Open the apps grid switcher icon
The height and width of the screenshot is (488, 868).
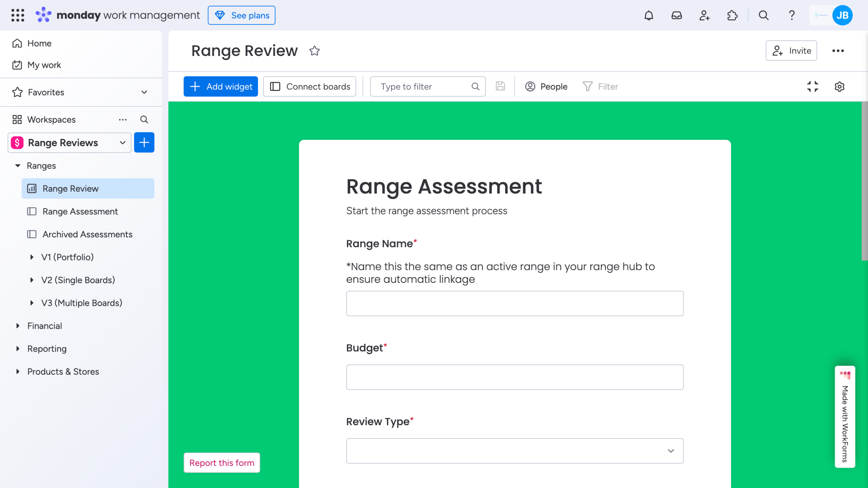(18, 16)
